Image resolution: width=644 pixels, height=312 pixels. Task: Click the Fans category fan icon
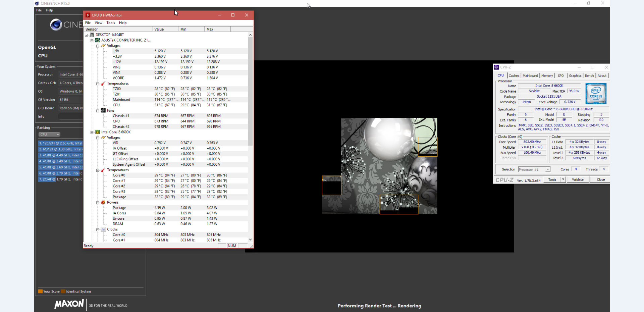coord(103,110)
